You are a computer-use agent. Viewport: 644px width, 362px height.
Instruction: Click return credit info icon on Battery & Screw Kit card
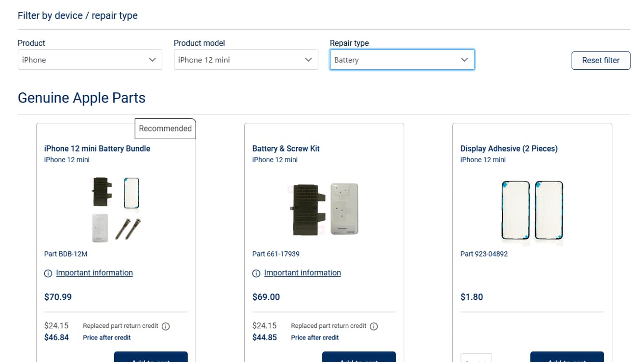pyautogui.click(x=374, y=326)
